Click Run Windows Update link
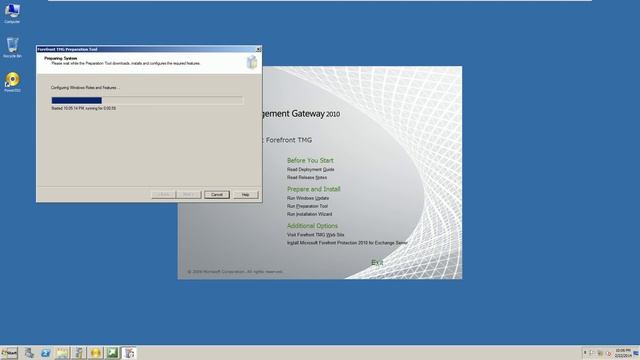This screenshot has height=360, width=640. 308,198
